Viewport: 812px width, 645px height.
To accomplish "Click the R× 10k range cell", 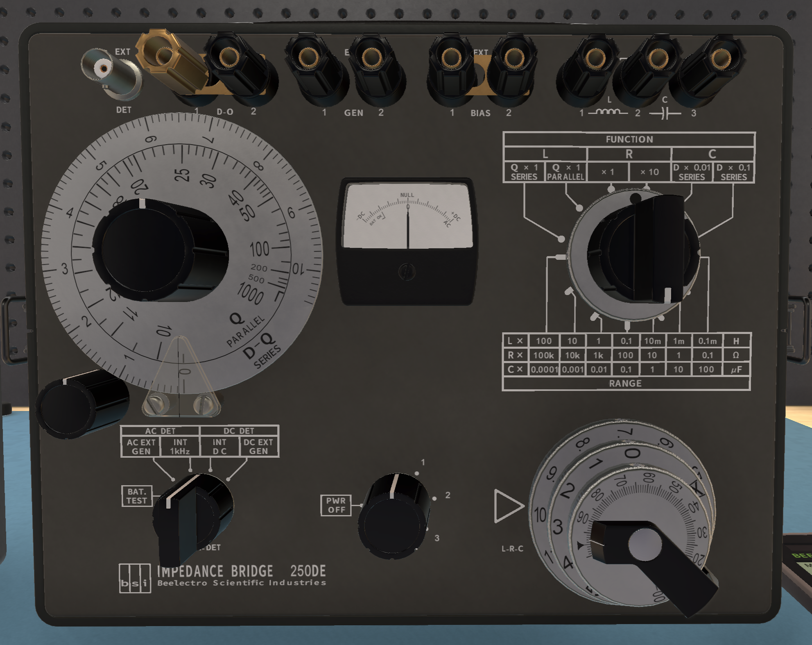I will [572, 355].
